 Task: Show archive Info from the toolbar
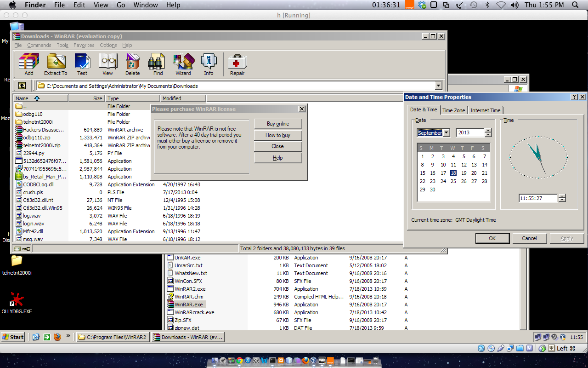209,64
